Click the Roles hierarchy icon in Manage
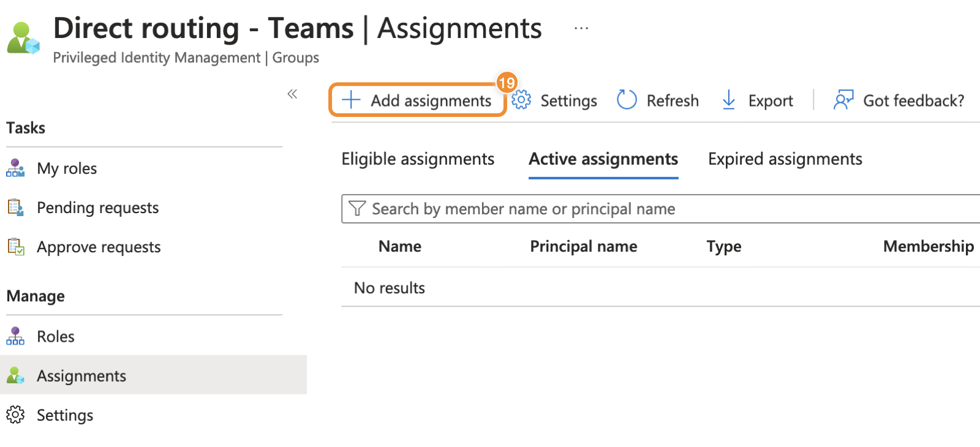 click(15, 336)
